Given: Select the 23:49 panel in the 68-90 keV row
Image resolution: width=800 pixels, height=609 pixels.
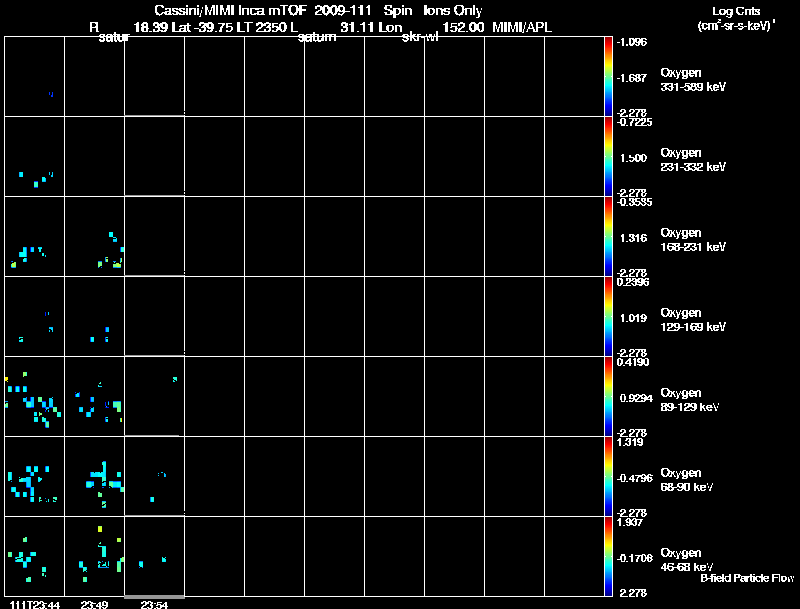Looking at the screenshot, I should tap(94, 476).
